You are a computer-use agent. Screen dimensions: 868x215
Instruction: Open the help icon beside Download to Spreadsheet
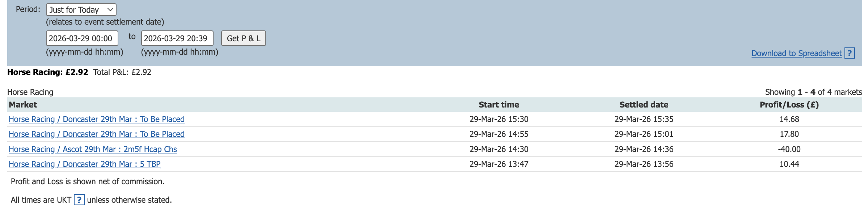[849, 53]
